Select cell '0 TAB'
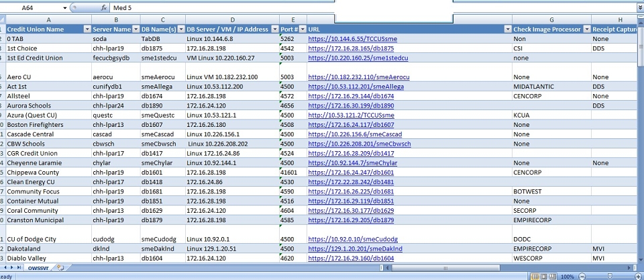The width and height of the screenshot is (644, 280). pyautogui.click(x=48, y=39)
